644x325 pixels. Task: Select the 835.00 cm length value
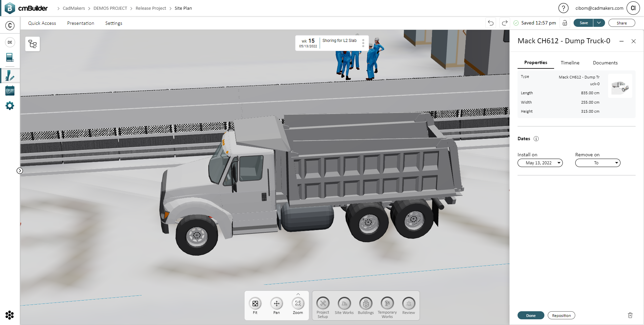[x=590, y=93]
